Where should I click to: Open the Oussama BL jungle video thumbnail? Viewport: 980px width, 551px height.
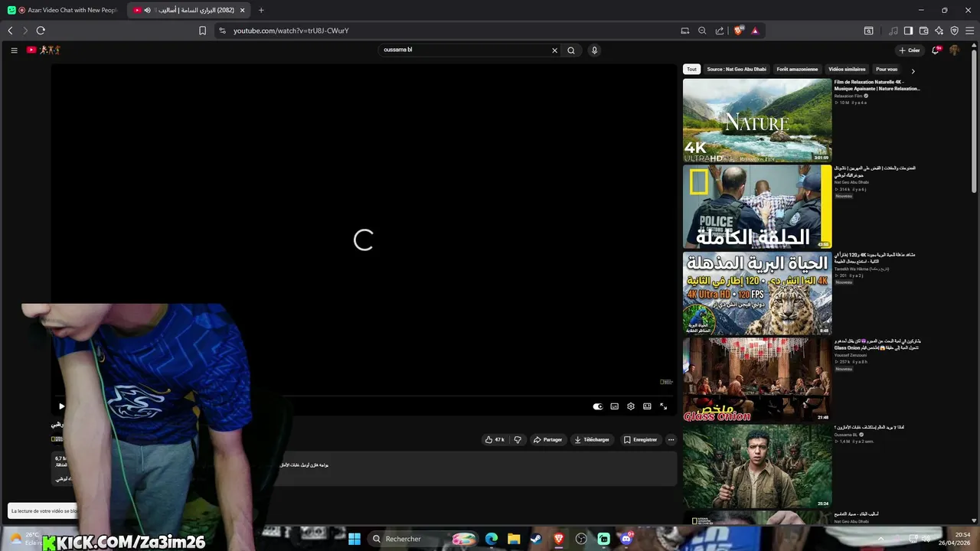[757, 466]
